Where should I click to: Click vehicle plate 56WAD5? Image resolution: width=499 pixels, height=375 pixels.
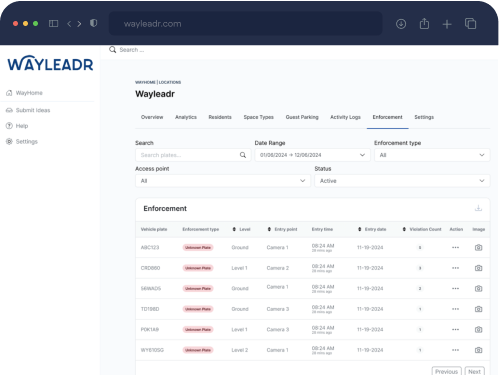coord(151,288)
